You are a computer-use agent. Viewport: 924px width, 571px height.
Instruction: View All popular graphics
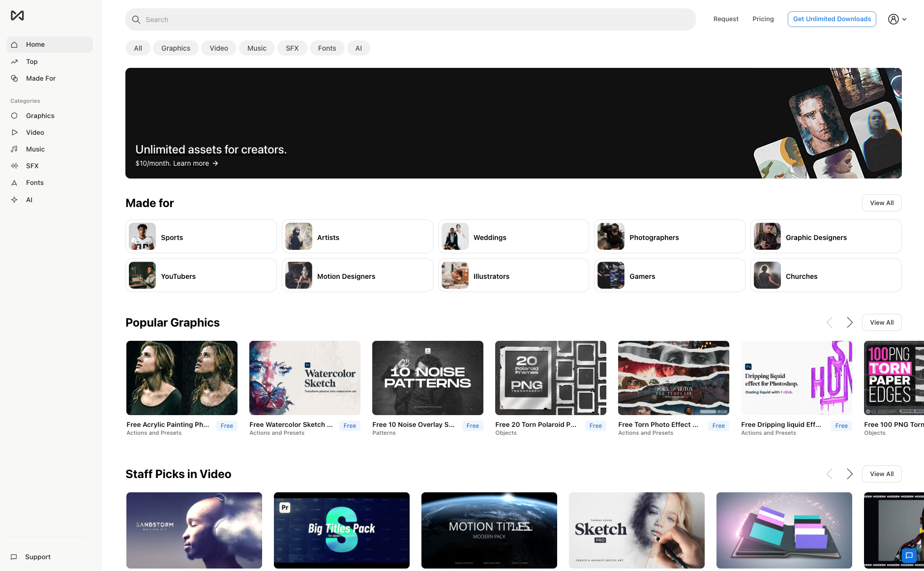(881, 322)
